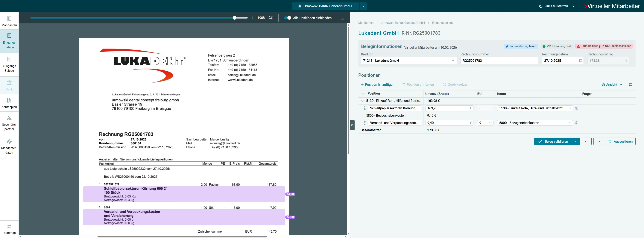Collapse the 5130 Einkauf position group
Viewport: 644px width, 238px height.
363,101
